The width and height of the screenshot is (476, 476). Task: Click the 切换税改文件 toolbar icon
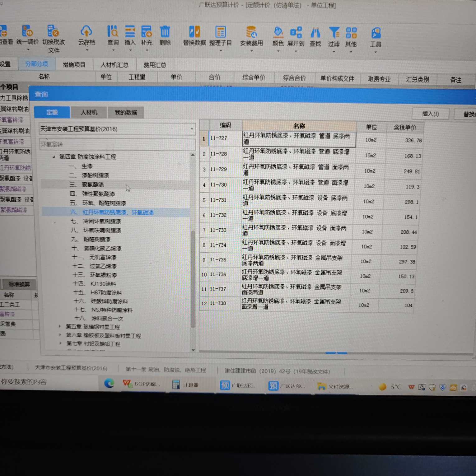[x=53, y=31]
